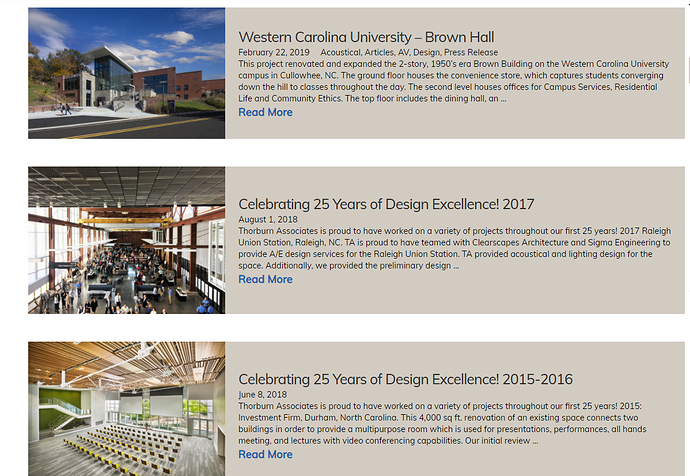690x476 pixels.
Task: Click Read More under the 2015-2016 article
Action: (265, 454)
